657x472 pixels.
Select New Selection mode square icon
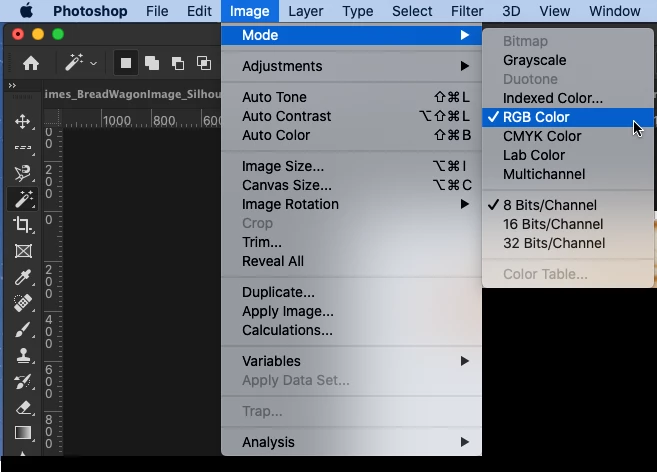(x=126, y=63)
